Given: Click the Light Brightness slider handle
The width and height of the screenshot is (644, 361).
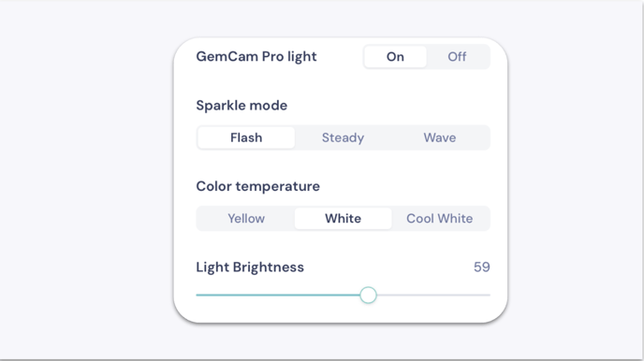Looking at the screenshot, I should point(369,295).
